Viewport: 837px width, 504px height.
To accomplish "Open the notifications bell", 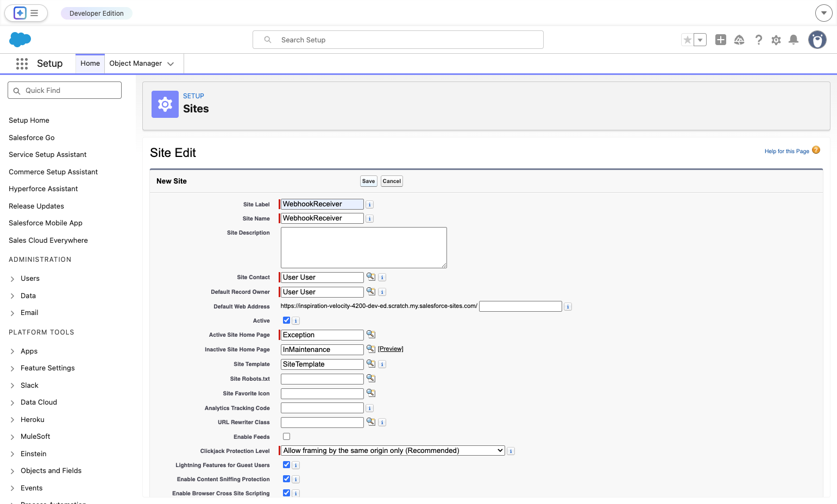I will [x=794, y=40].
